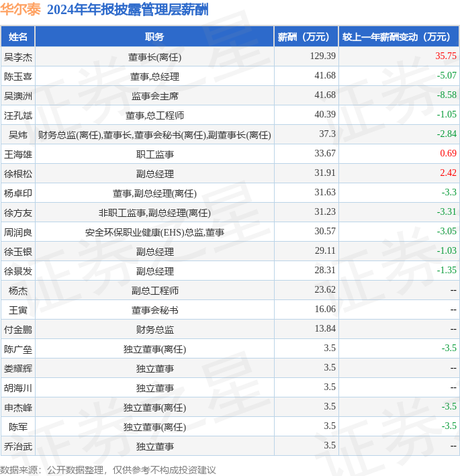Click the salary value 40.39
Viewport: 460px width, 476px height.
[x=325, y=114]
